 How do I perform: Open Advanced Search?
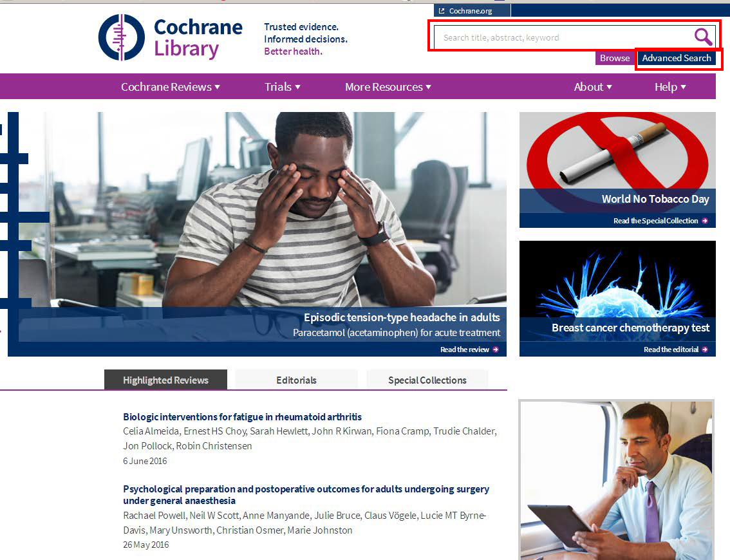tap(677, 58)
